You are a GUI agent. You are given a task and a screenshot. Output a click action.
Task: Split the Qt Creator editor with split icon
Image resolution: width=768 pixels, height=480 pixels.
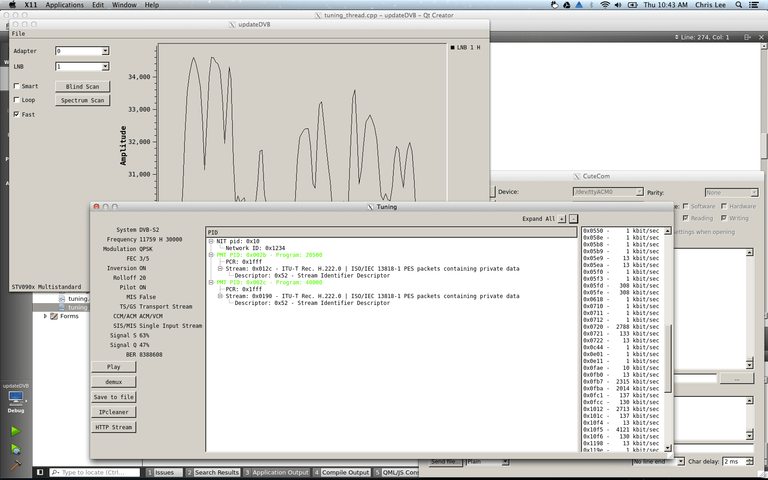click(x=747, y=37)
